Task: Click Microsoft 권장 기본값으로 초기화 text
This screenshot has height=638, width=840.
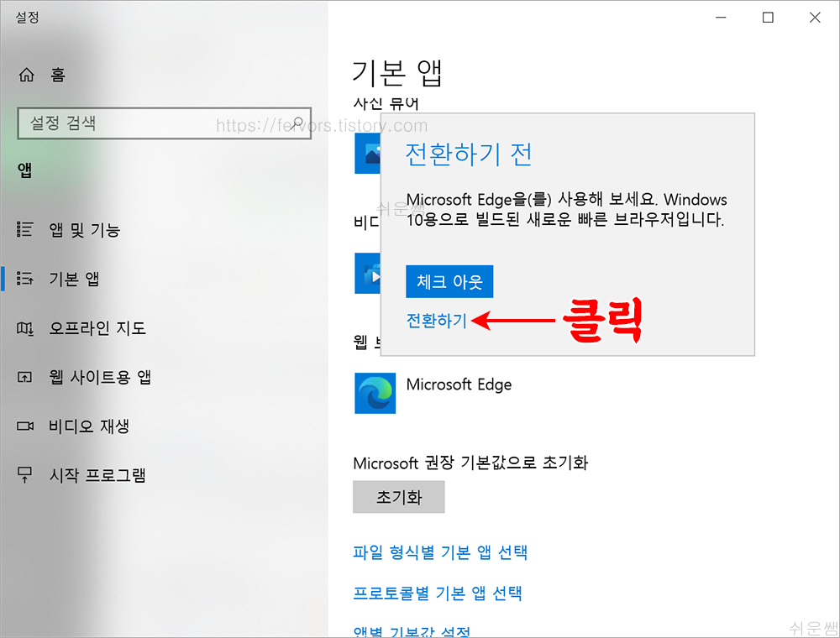Action: (x=471, y=463)
